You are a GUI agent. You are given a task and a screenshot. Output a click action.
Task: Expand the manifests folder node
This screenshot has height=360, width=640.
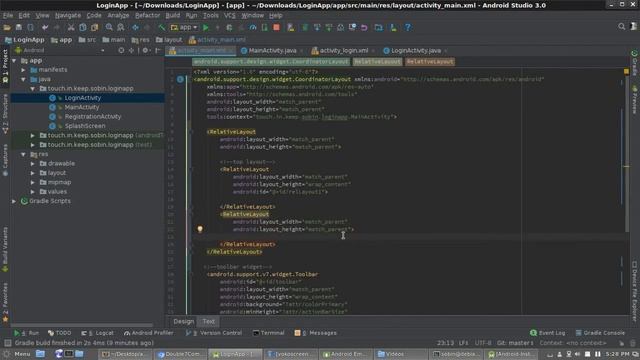pos(24,70)
